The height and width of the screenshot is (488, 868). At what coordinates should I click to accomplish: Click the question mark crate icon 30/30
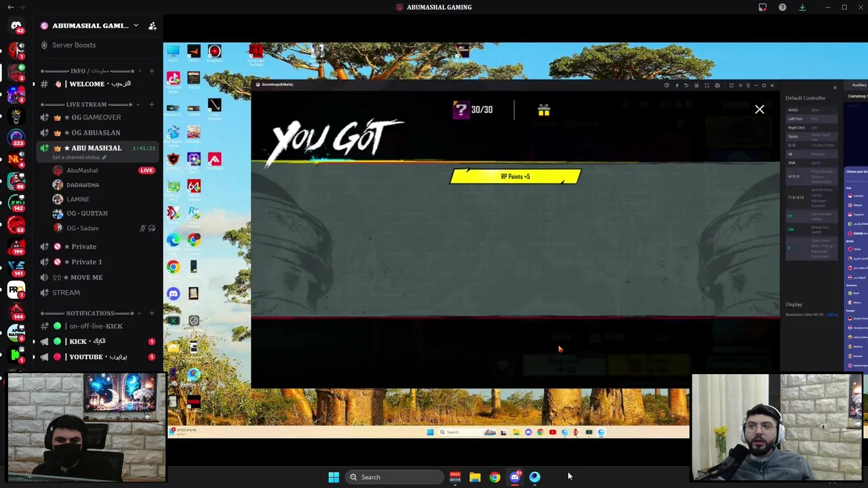pyautogui.click(x=460, y=110)
